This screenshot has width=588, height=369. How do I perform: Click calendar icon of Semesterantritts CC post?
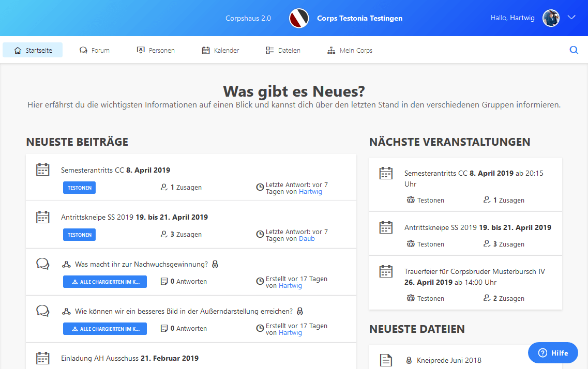pos(43,170)
